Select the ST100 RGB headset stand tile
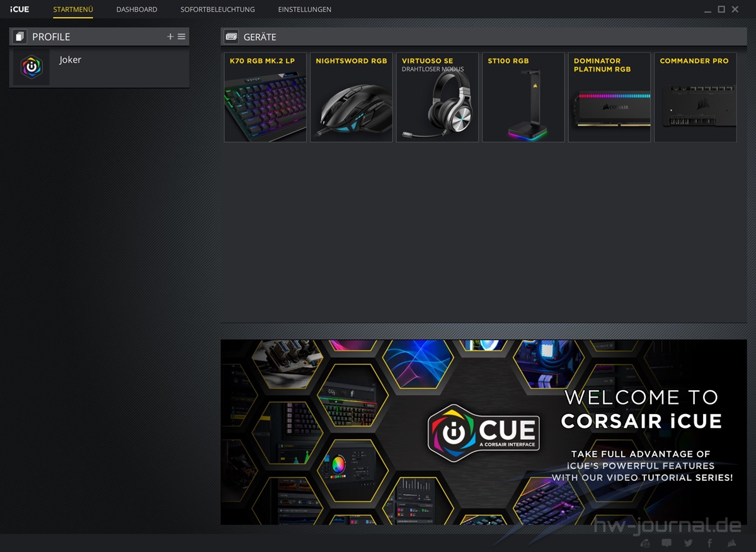The height and width of the screenshot is (552, 756). [524, 97]
